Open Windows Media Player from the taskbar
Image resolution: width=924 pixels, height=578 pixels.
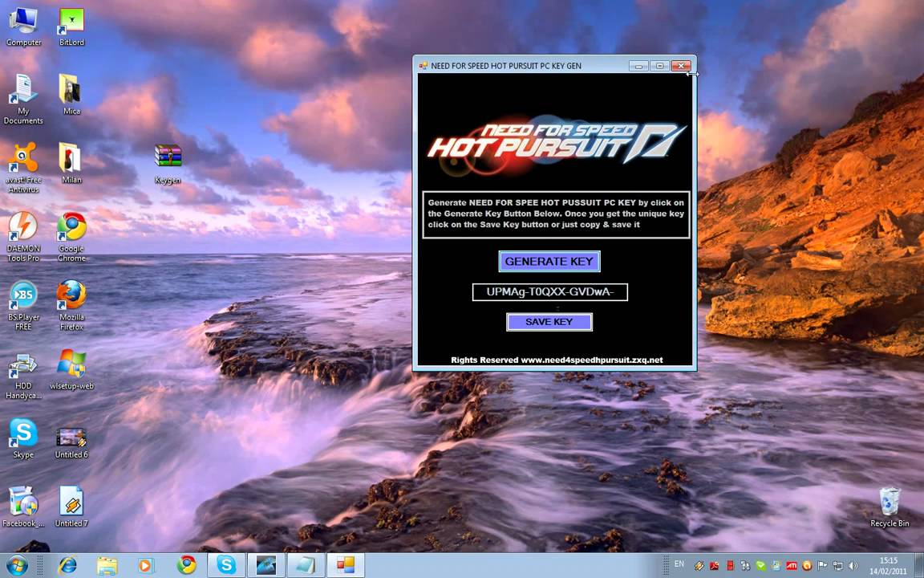(145, 566)
